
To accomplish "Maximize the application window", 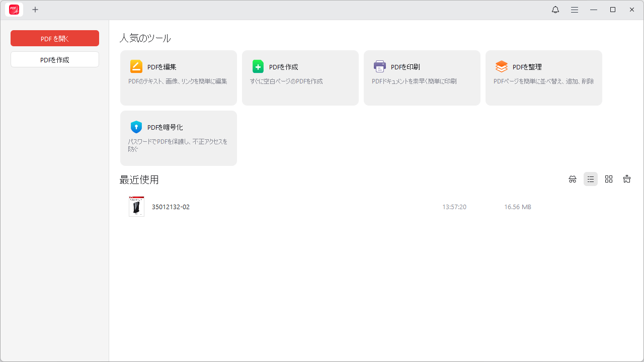I will 613,10.
